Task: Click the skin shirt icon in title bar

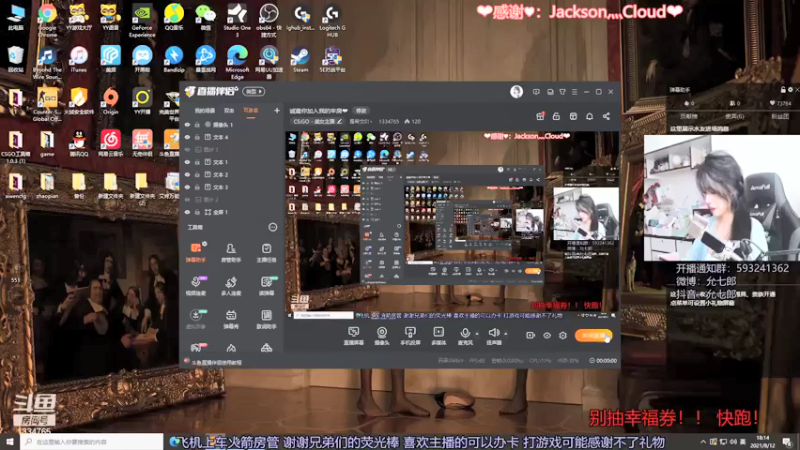Action: (562, 92)
